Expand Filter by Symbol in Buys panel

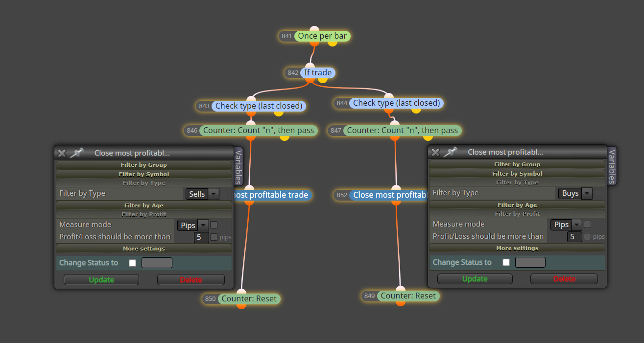(517, 174)
